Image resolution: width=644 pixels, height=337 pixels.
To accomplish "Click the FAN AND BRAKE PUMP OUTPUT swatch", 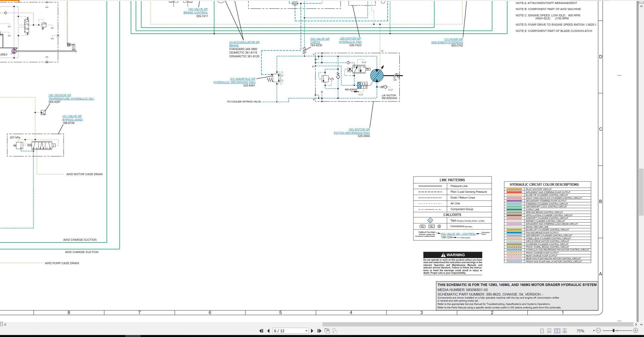I will point(514,233).
